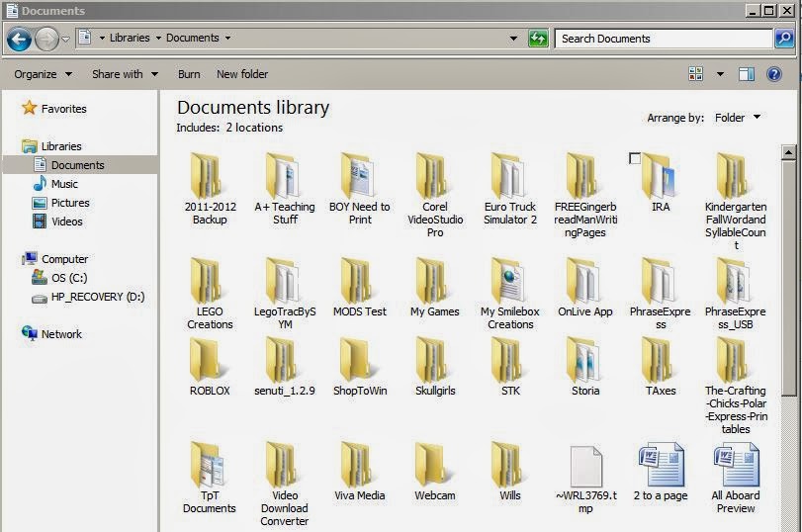Open Help with the question mark icon
The width and height of the screenshot is (802, 532).
tap(774, 74)
